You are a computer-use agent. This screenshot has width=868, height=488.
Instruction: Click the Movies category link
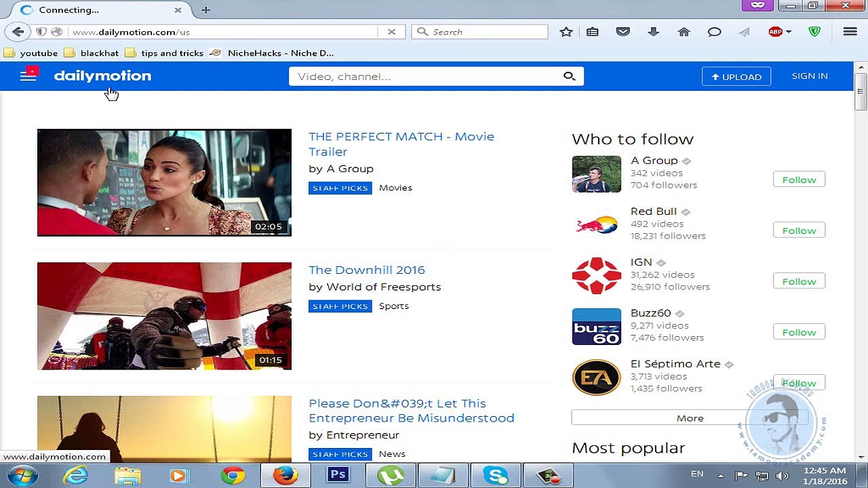tap(395, 188)
